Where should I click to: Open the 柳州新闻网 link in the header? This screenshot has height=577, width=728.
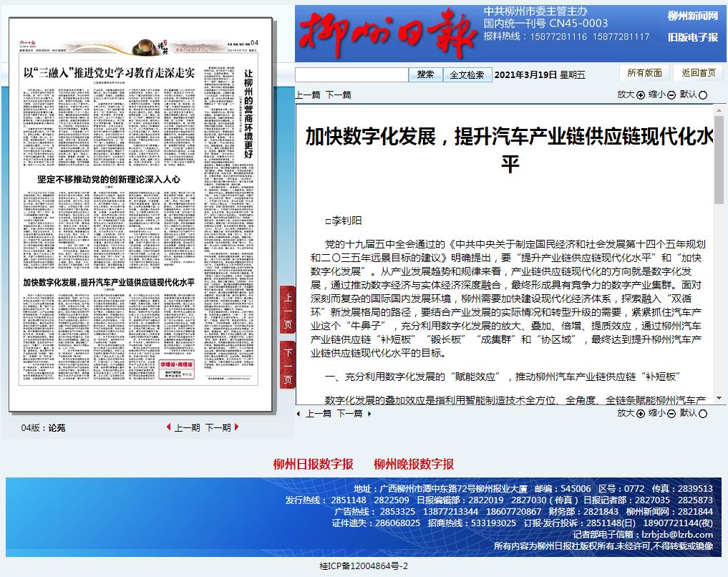pos(693,16)
